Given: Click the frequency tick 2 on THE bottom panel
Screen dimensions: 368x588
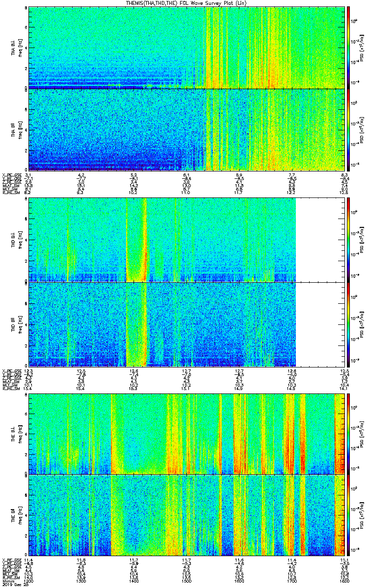Looking at the screenshot, I should (x=26, y=536).
